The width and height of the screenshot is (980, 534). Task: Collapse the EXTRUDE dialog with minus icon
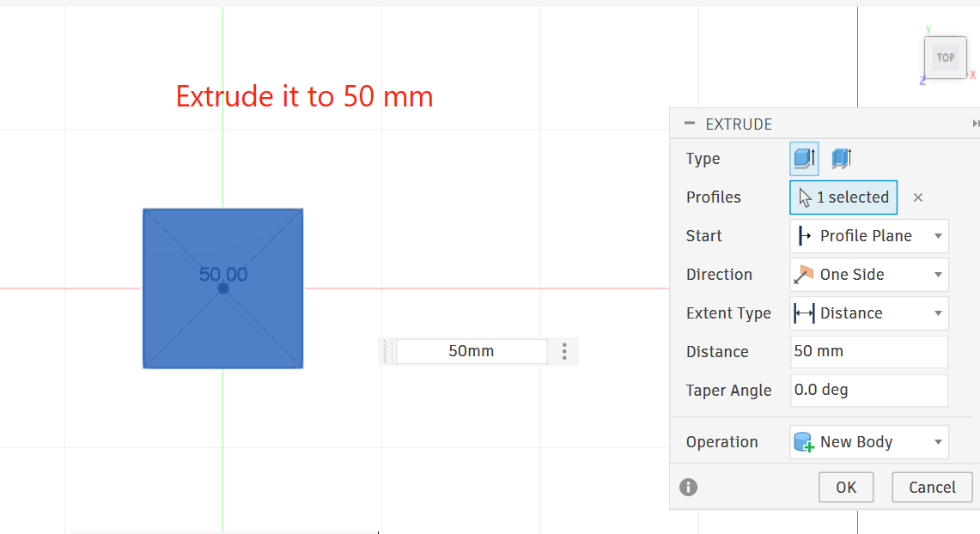(689, 124)
